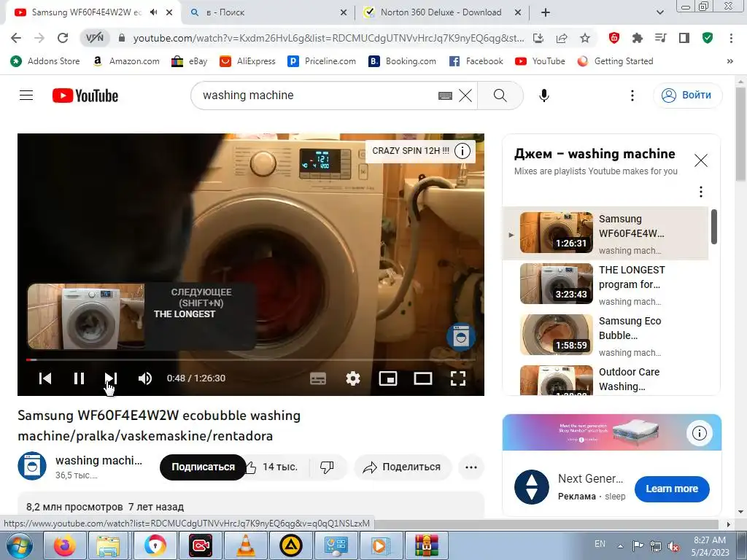Start voice search with microphone
The height and width of the screenshot is (560, 747).
click(x=543, y=96)
